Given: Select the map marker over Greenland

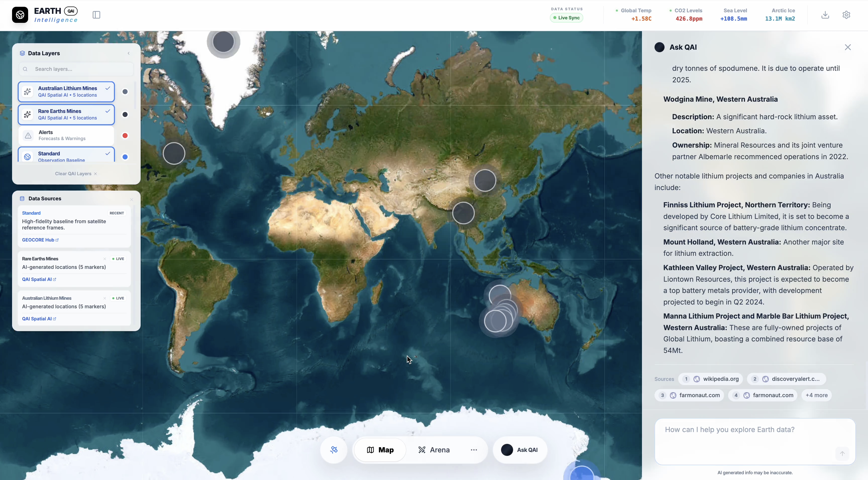Looking at the screenshot, I should [223, 42].
